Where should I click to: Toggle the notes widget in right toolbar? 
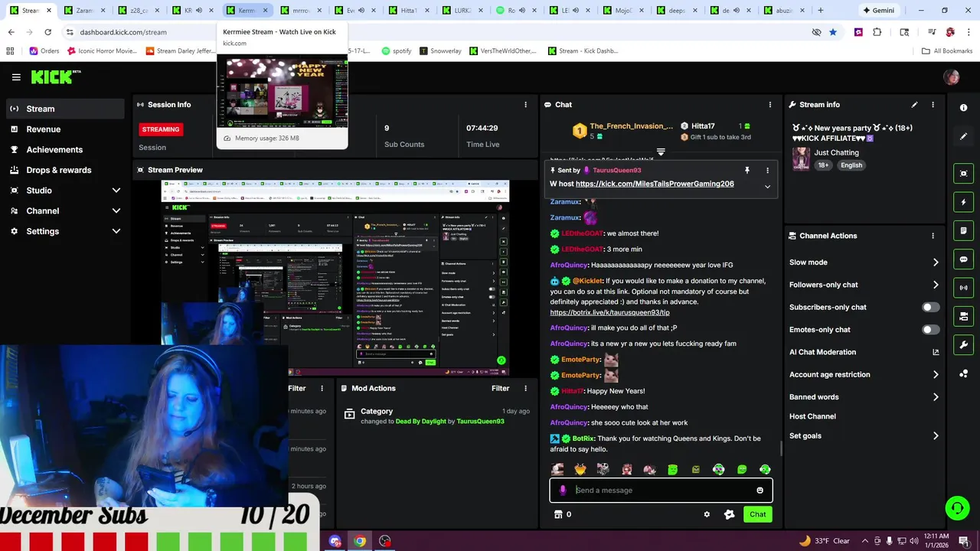[x=964, y=230]
